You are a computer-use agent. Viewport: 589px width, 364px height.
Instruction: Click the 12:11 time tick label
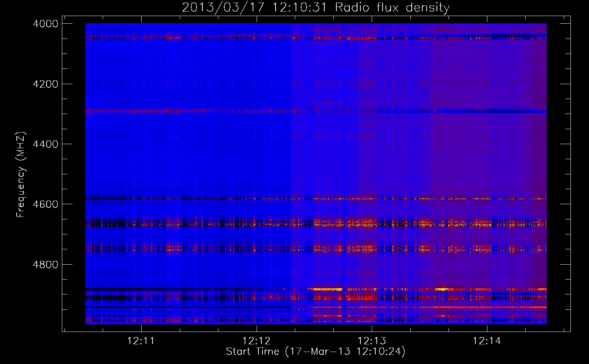coord(141,341)
